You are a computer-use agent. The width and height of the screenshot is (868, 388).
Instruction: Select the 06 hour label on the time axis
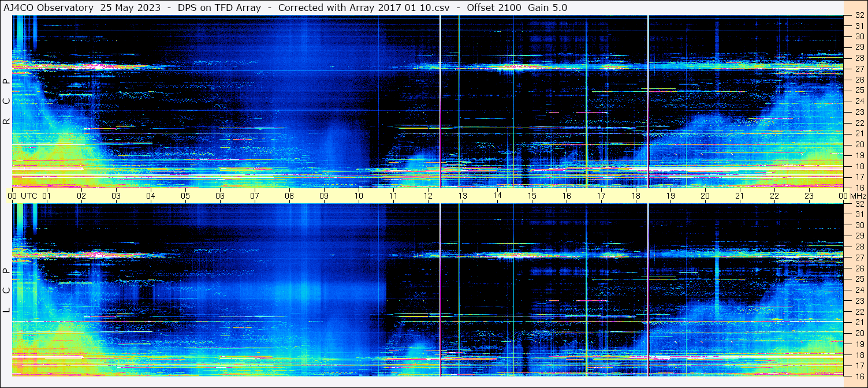tap(220, 196)
